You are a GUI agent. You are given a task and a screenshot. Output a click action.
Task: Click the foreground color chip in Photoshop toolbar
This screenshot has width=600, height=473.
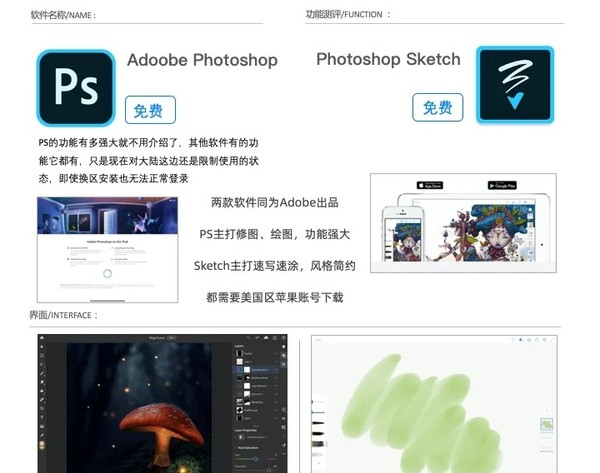click(x=42, y=444)
